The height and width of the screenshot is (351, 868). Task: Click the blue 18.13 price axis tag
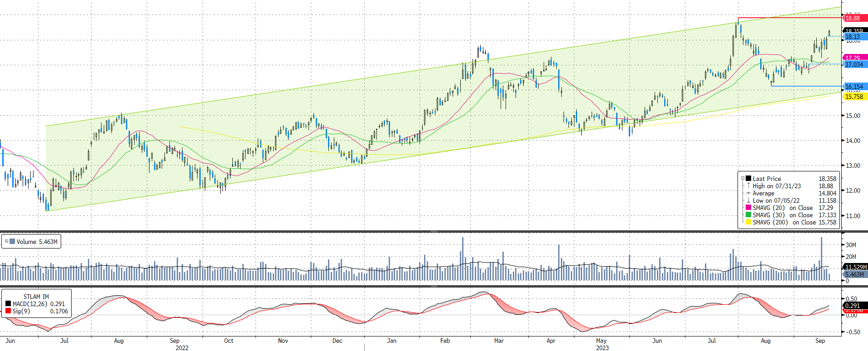coord(855,37)
